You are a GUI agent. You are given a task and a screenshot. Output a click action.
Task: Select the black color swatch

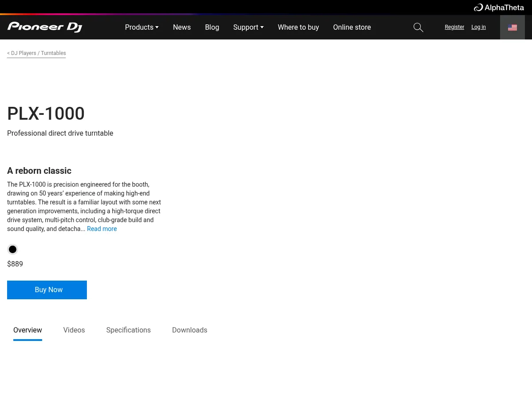(x=13, y=250)
